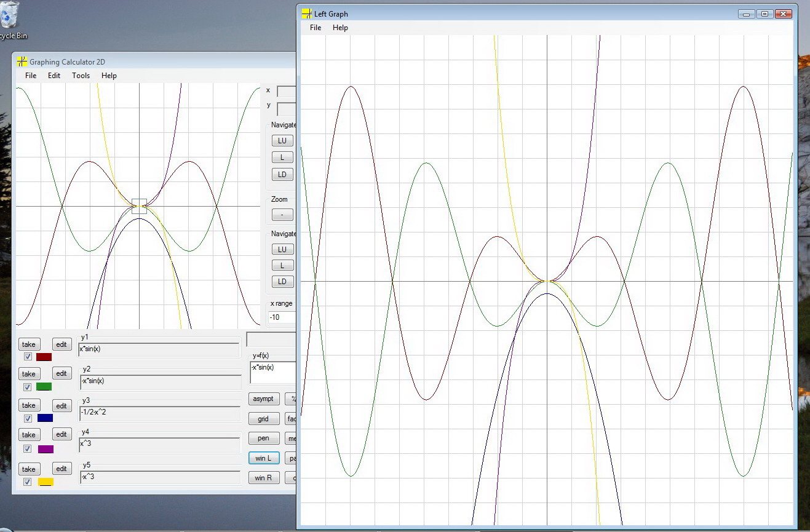810x532 pixels.
Task: Click y5 formula field -x^3
Action: [x=160, y=477]
